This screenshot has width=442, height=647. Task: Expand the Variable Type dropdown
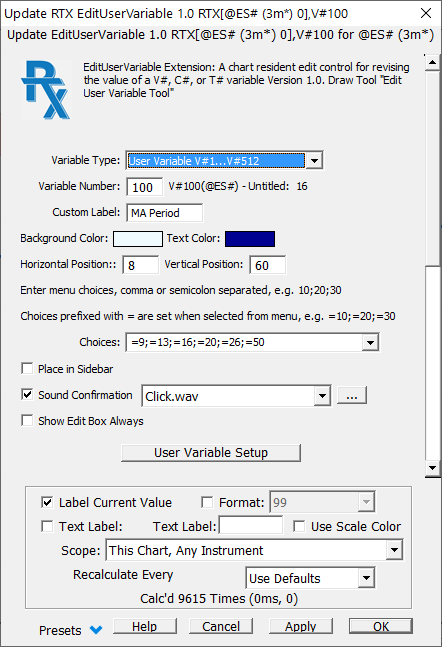(314, 161)
